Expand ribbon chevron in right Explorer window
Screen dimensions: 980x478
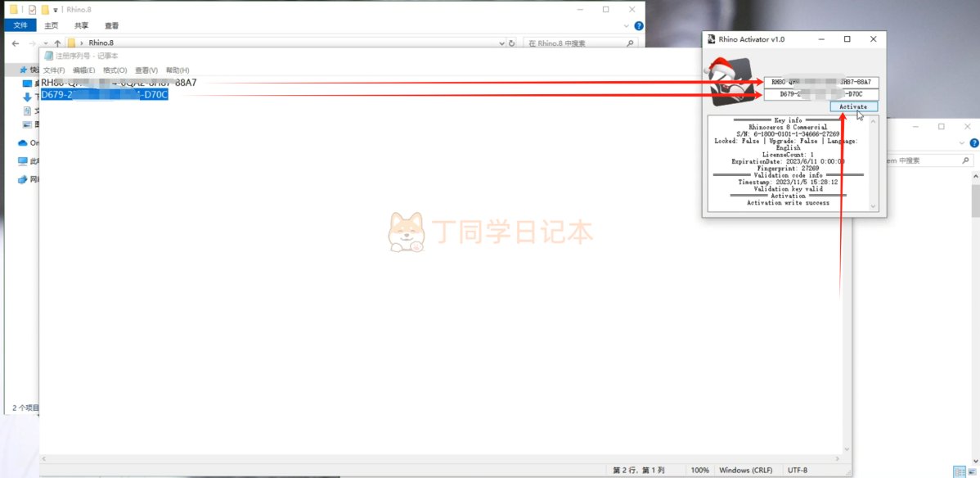tap(963, 143)
